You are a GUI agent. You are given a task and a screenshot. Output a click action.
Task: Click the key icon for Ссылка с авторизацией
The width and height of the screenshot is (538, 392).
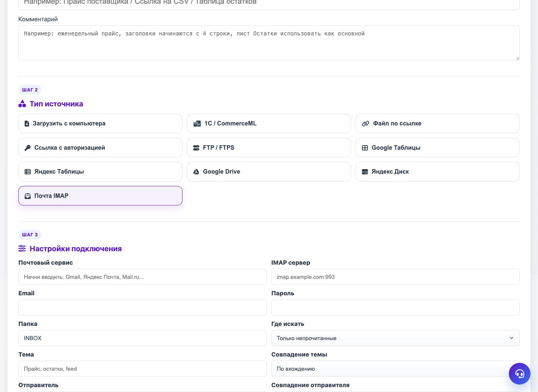[x=28, y=148]
